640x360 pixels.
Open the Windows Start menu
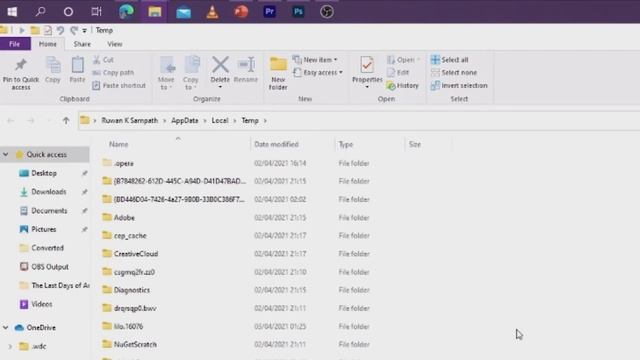[x=12, y=11]
